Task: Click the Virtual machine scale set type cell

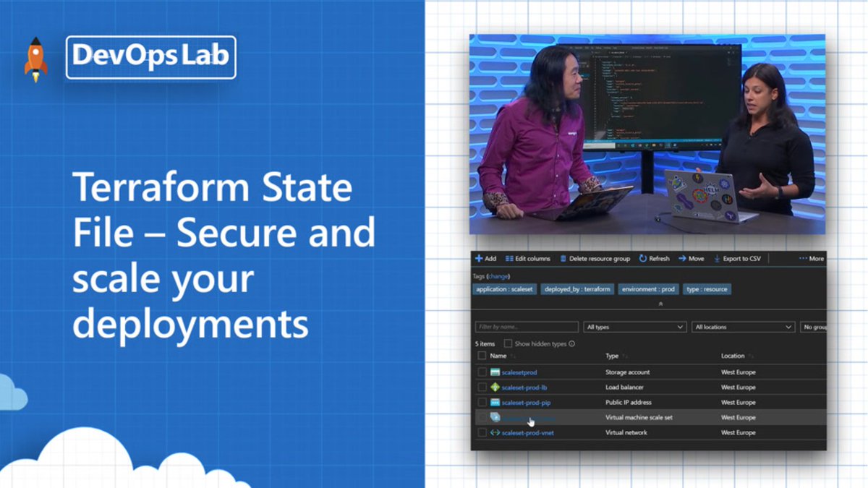Action: click(639, 418)
